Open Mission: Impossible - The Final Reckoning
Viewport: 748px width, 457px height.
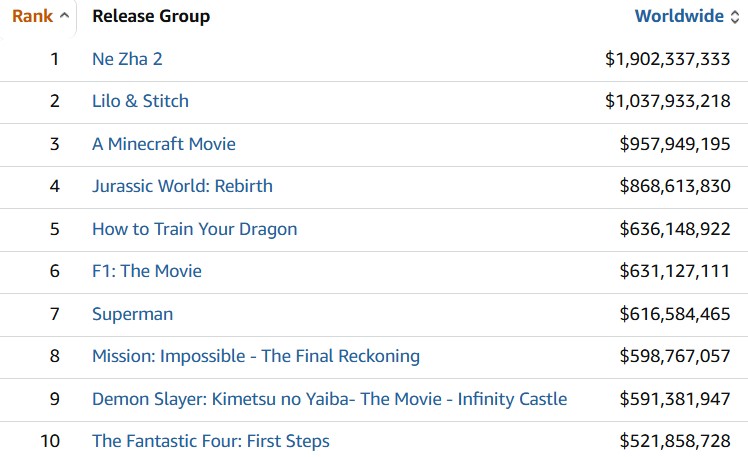pos(256,356)
